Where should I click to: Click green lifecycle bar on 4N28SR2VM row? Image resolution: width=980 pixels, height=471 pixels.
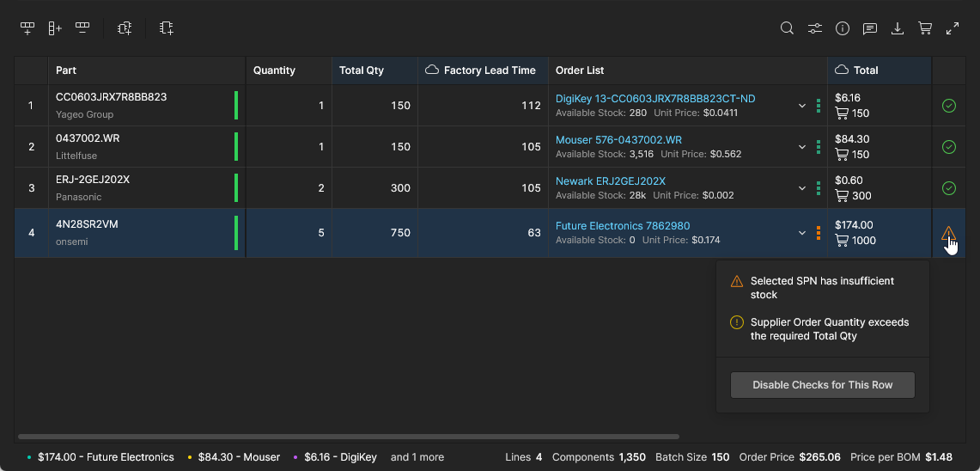click(x=236, y=233)
